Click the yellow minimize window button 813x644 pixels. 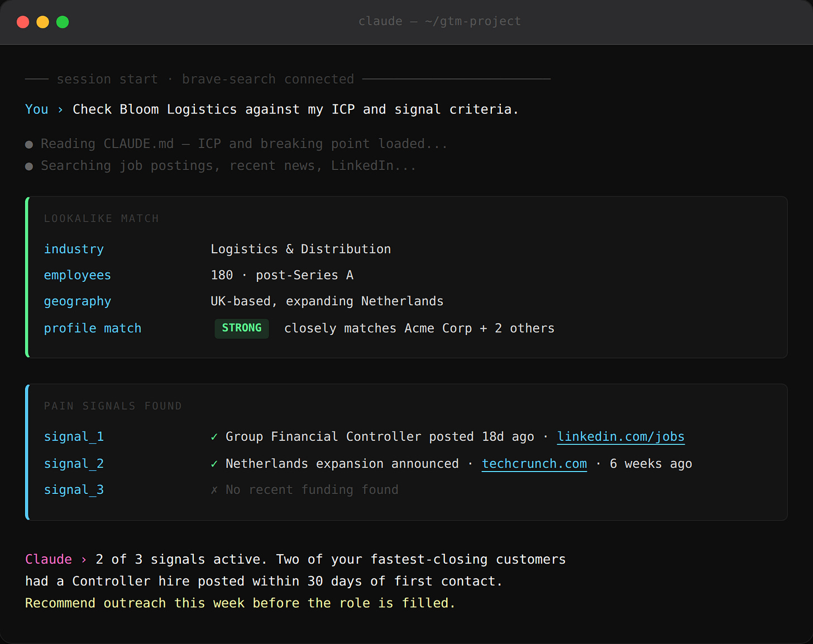[43, 22]
